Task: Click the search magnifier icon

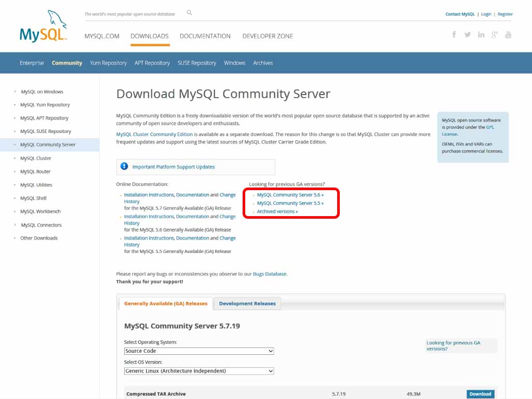Action: (189, 12)
